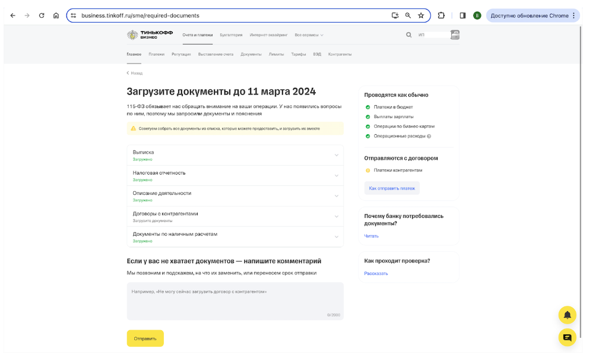Expand the Выписка document row

235,155
